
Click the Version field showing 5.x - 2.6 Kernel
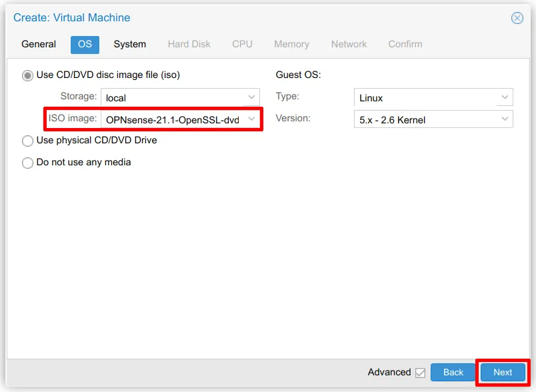click(x=424, y=119)
